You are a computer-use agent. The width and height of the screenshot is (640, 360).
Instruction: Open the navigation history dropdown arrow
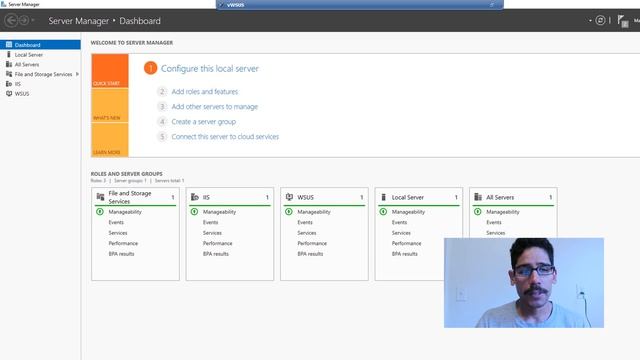(33, 20)
